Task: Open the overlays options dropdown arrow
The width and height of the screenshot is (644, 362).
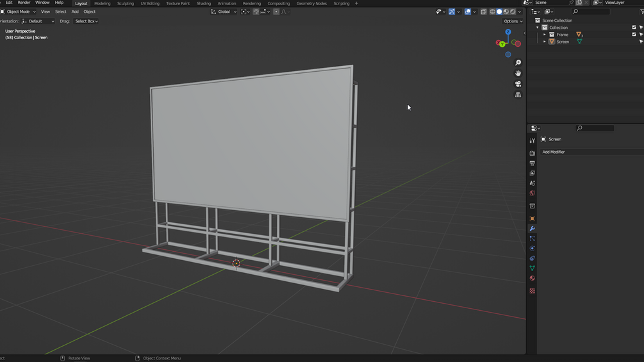Action: click(x=474, y=12)
